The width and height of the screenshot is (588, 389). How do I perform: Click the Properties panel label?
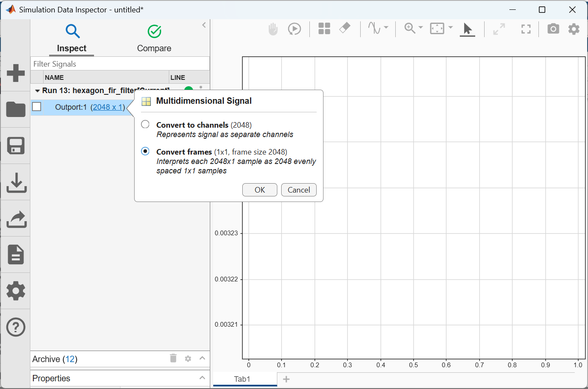pos(51,378)
